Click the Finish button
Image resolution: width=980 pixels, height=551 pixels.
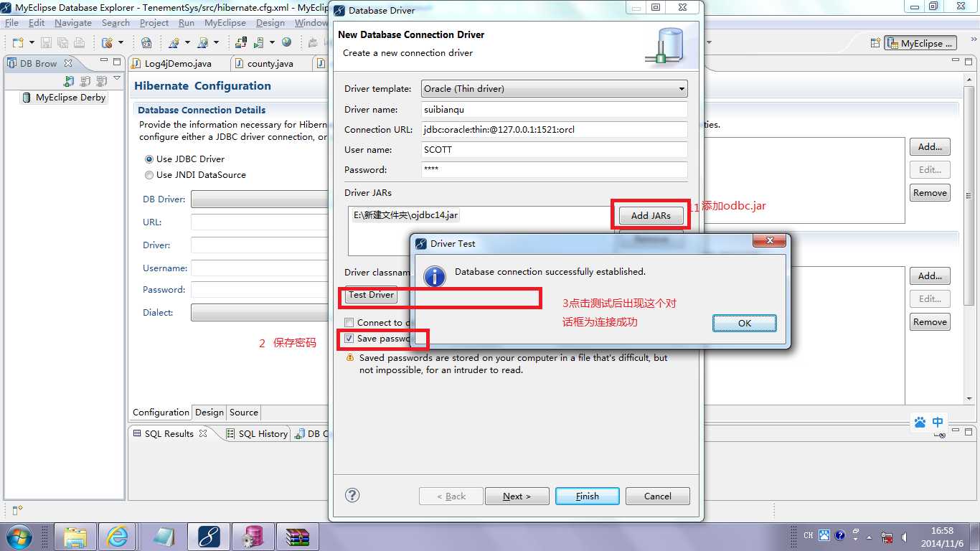pyautogui.click(x=588, y=496)
